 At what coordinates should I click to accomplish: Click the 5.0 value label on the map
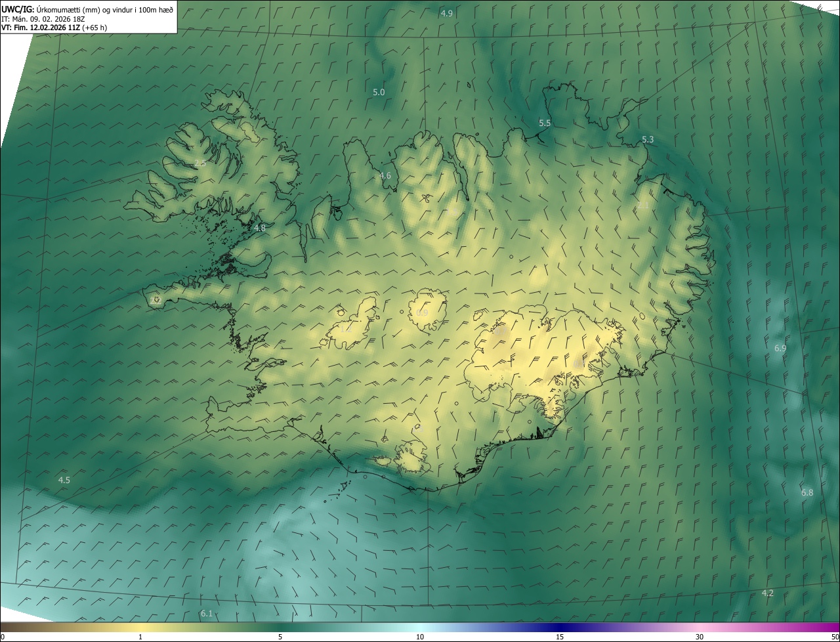379,92
